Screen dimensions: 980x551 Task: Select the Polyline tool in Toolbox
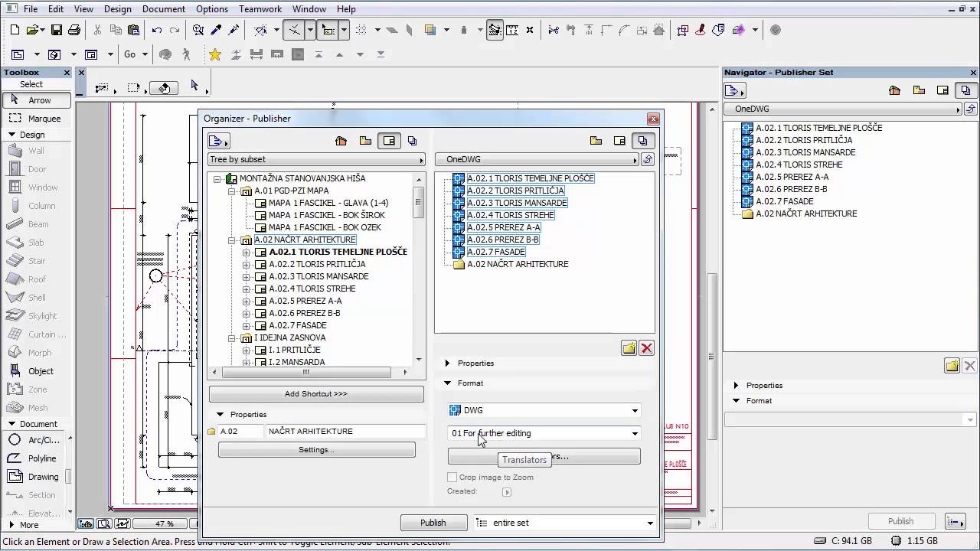tap(36, 458)
